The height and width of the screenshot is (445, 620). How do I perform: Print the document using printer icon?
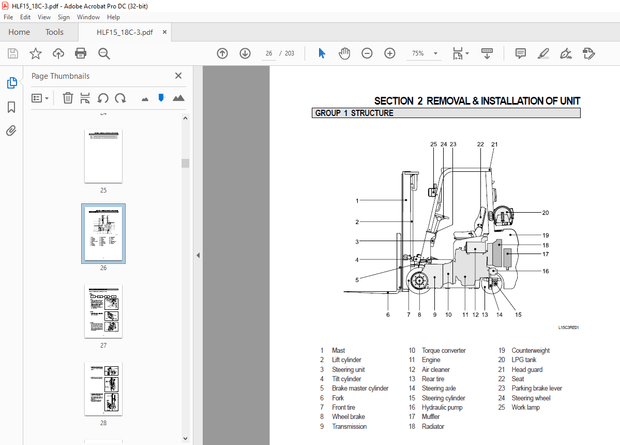coord(81,53)
